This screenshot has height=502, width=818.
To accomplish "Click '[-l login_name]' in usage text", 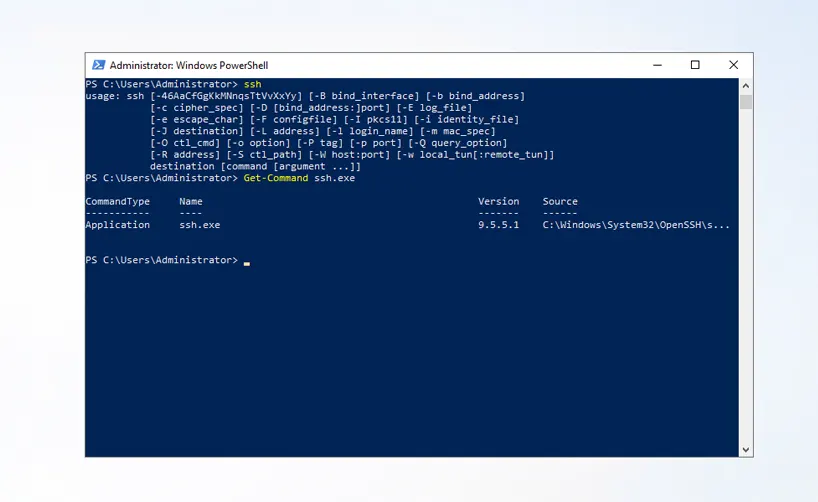I will 370,131.
